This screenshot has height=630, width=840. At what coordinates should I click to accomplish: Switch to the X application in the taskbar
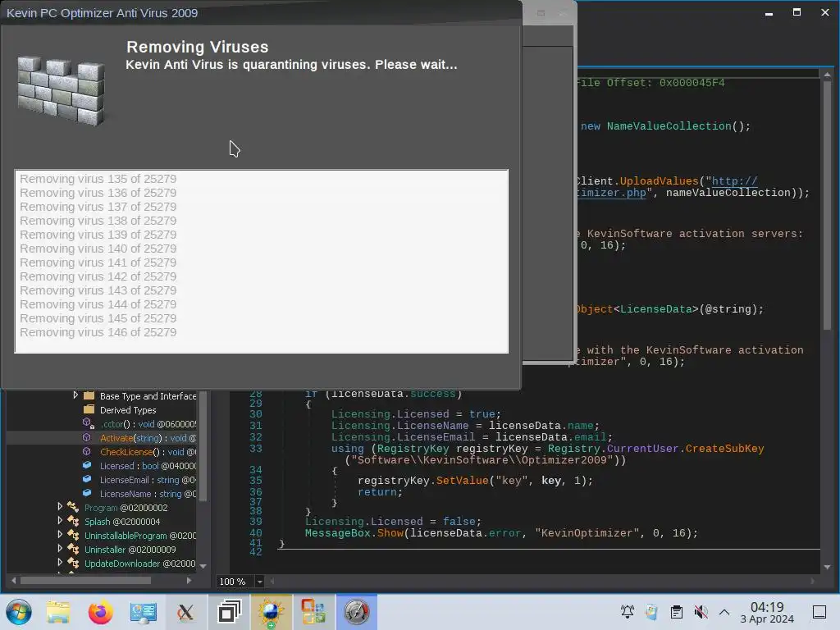coord(185,612)
